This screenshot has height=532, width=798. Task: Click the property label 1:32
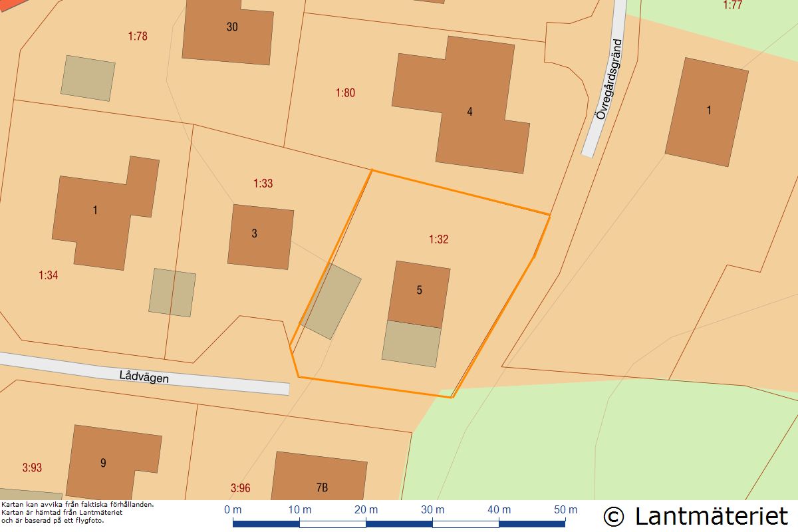click(x=438, y=239)
